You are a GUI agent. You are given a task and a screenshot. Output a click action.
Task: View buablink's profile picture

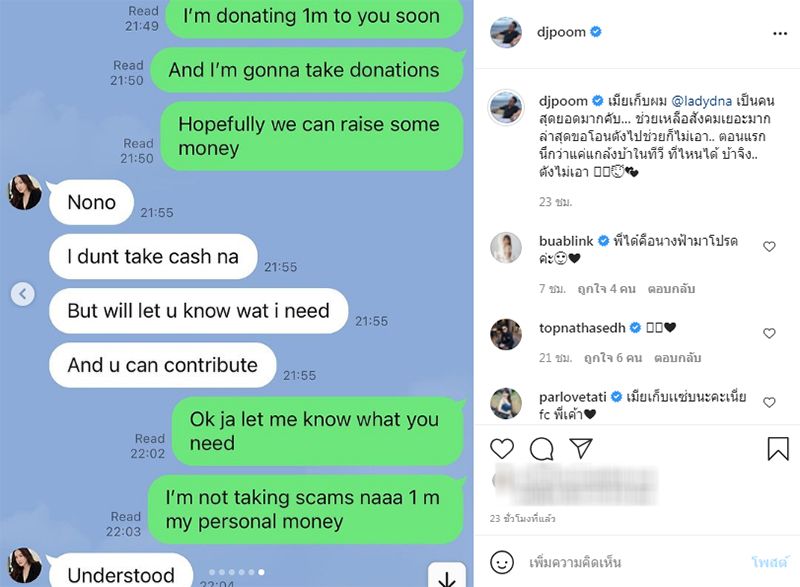click(x=506, y=247)
